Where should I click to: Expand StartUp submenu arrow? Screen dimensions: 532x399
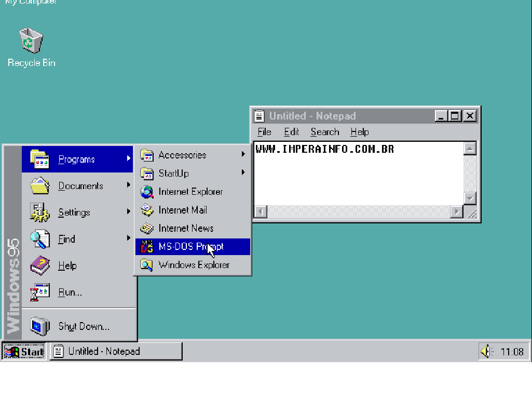pyautogui.click(x=243, y=172)
